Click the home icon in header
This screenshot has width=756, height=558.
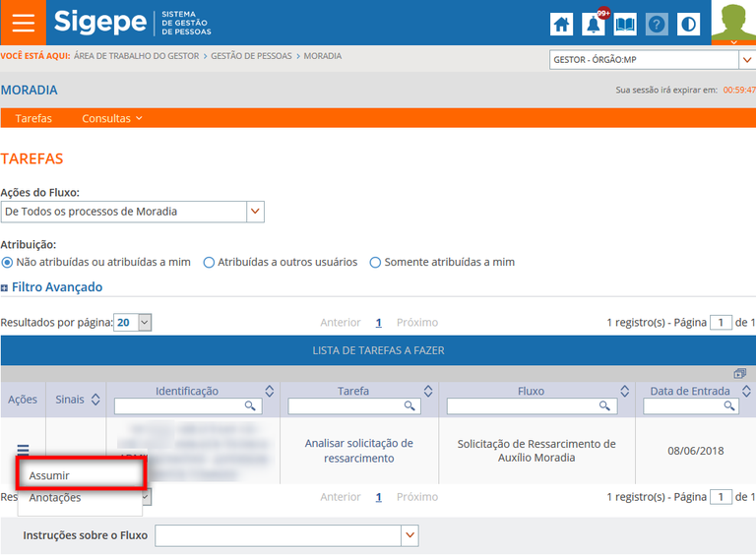point(561,25)
